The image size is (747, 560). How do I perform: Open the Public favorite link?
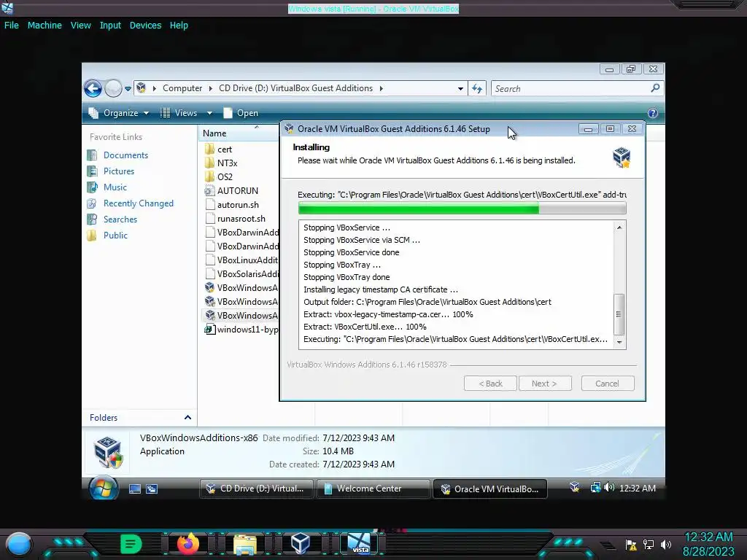(115, 236)
